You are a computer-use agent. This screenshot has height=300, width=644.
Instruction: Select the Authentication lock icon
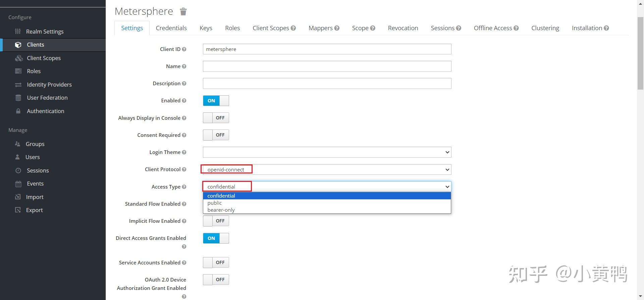18,111
